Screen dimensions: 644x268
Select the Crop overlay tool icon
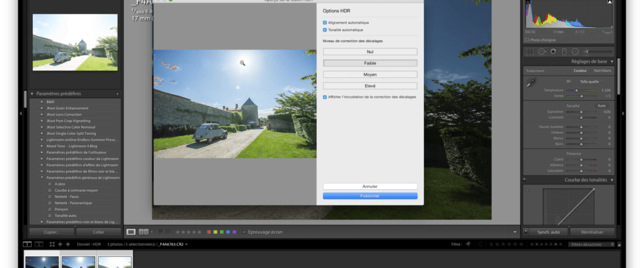(530, 51)
